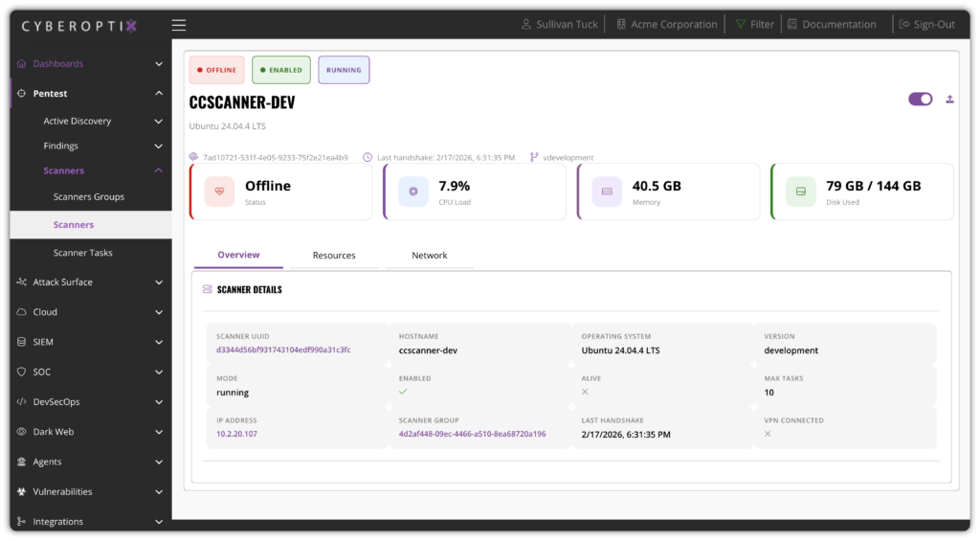Click the Offline red status badge
This screenshot has width=980, height=541.
(216, 70)
